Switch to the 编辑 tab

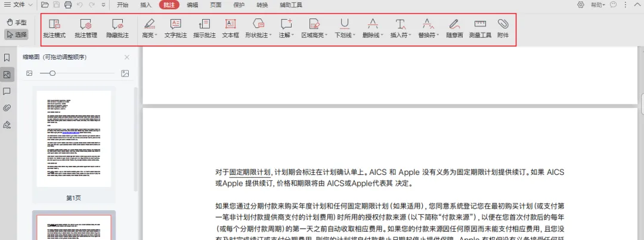tap(192, 5)
